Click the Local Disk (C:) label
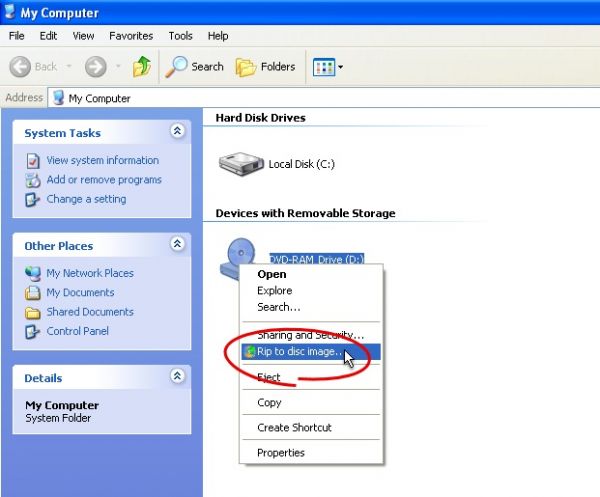This screenshot has height=497, width=600. pos(302,164)
